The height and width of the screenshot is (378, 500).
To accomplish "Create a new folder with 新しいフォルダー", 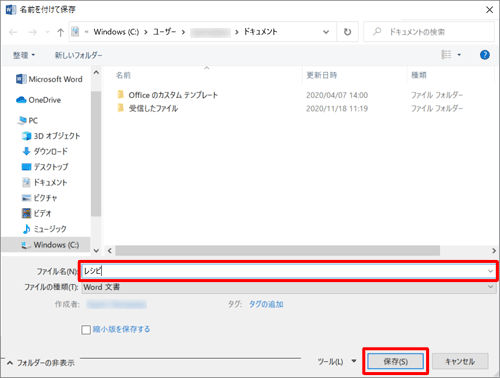I will (79, 55).
